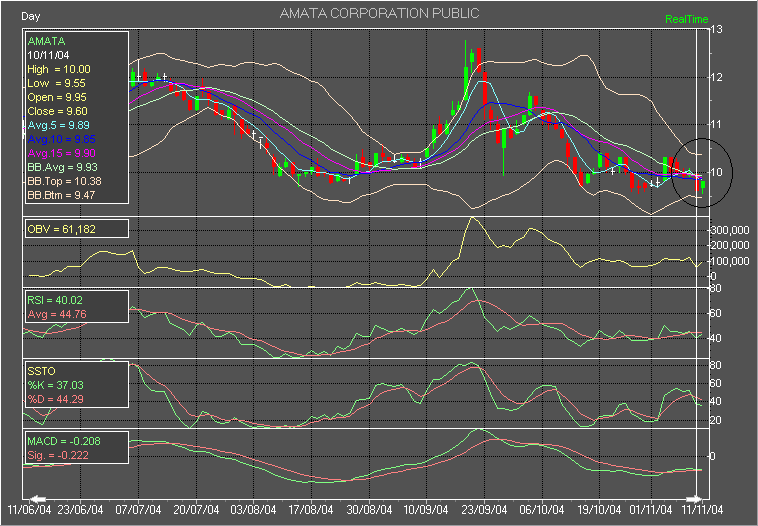Select the AMATA symbol name in the legend
The width and height of the screenshot is (758, 526).
(x=46, y=41)
